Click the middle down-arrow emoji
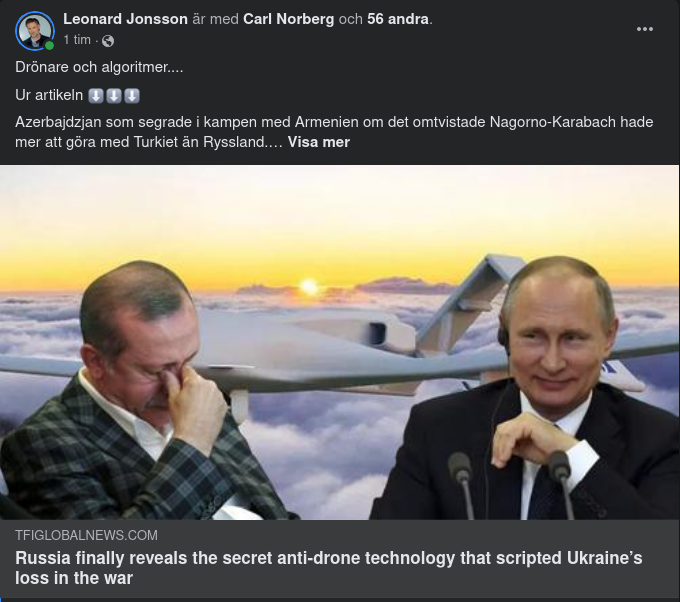 [114, 95]
